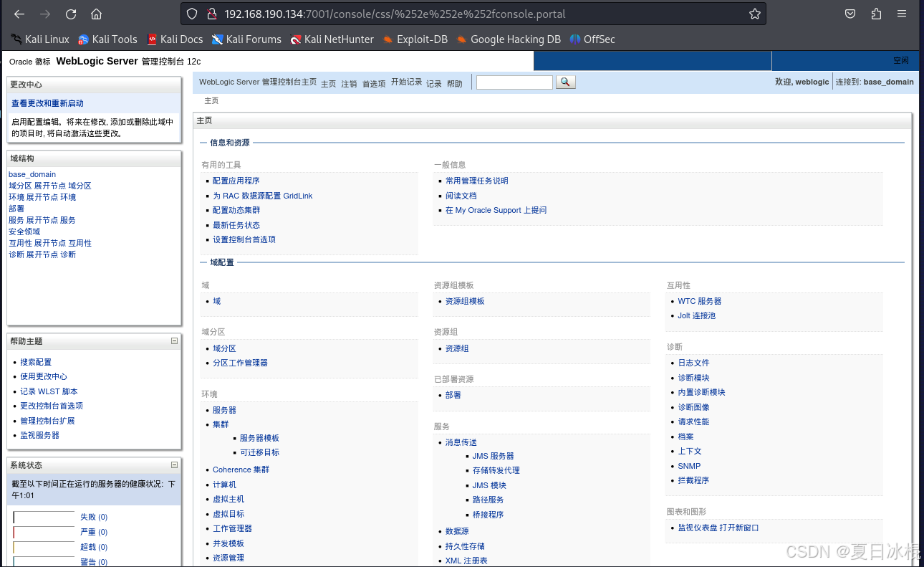Collapse the 帮助主题 panel
This screenshot has height=567, width=924.
tap(174, 341)
